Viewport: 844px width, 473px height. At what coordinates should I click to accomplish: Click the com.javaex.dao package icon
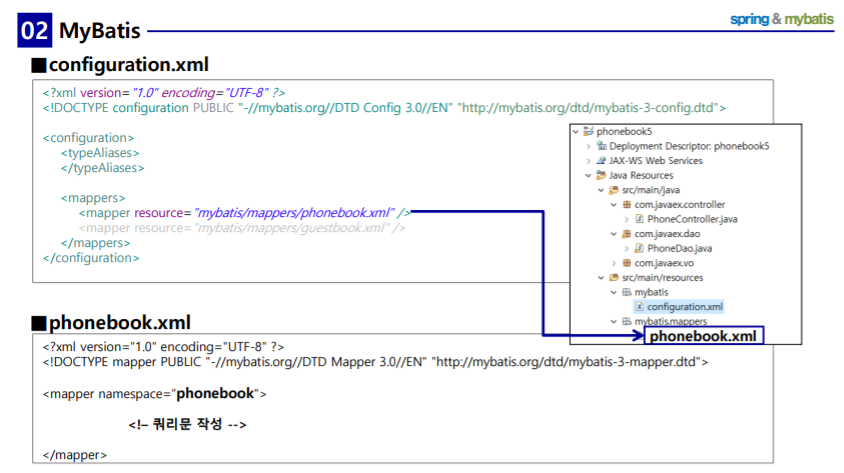(x=627, y=234)
